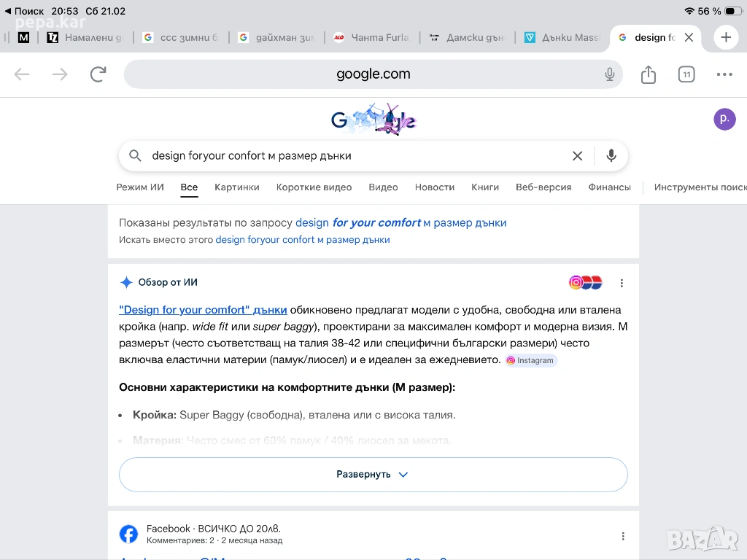Switch to the Новости search tab
Image resolution: width=747 pixels, height=560 pixels.
click(434, 187)
